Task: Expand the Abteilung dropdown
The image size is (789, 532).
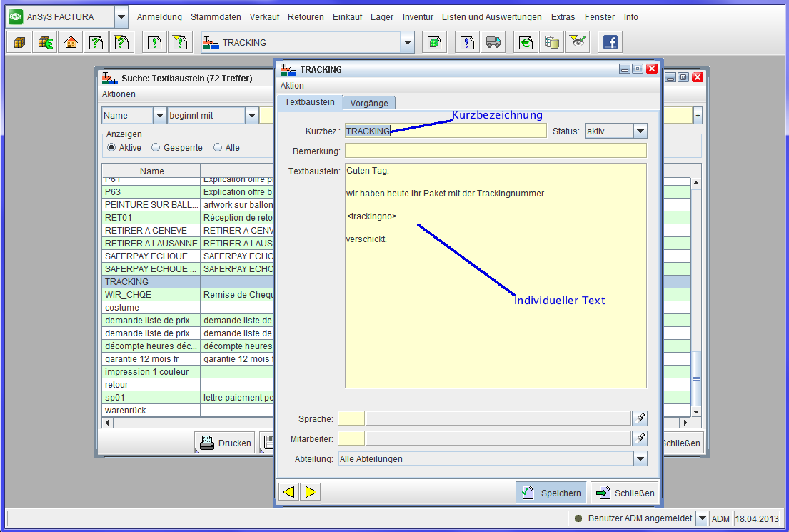Action: coord(640,459)
